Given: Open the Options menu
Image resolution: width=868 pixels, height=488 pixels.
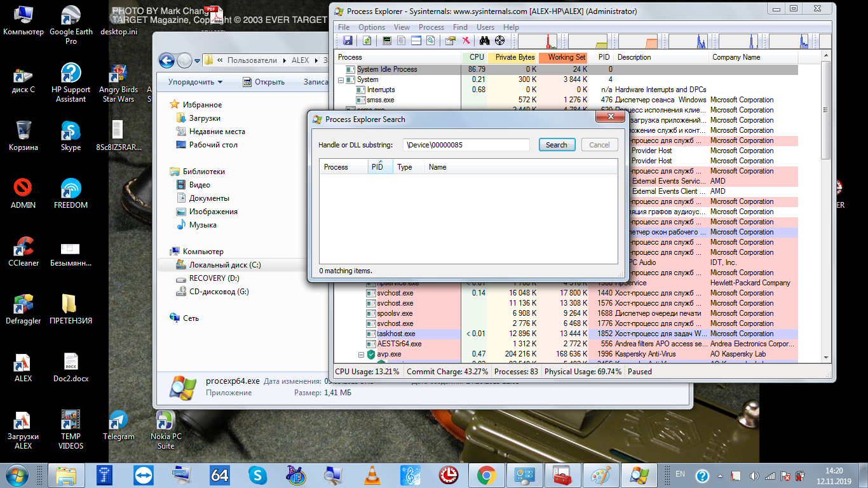Looking at the screenshot, I should click(x=372, y=27).
